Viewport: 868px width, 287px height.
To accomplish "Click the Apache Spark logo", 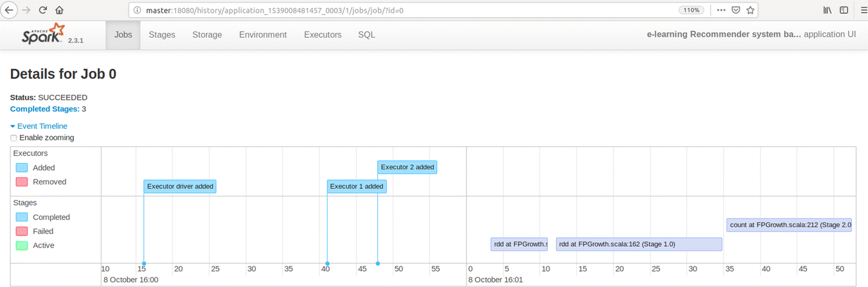I will pyautogui.click(x=43, y=35).
